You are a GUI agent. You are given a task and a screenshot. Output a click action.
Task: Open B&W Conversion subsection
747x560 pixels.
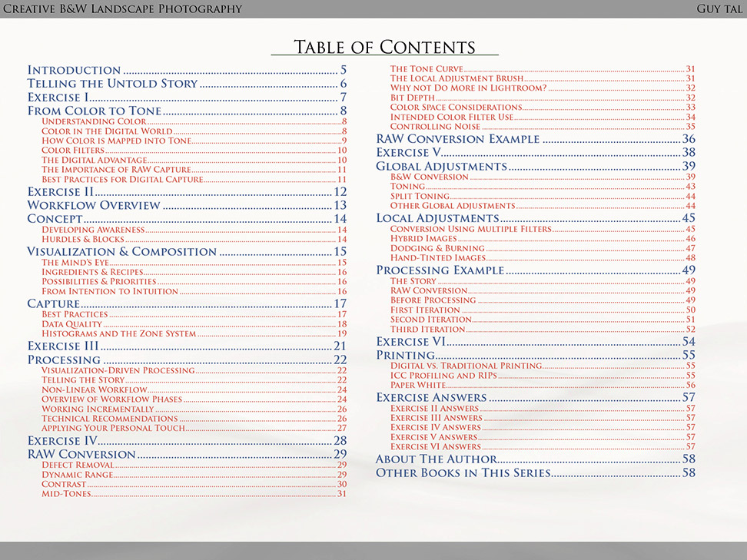543,177
